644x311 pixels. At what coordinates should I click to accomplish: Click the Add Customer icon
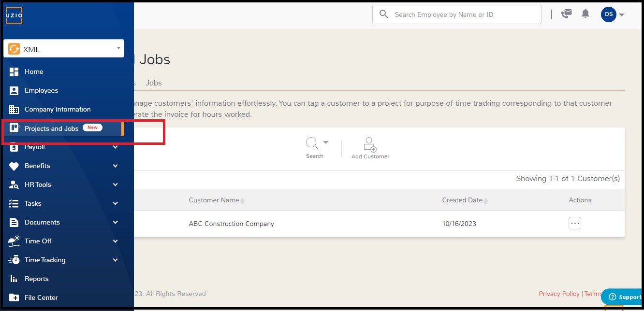370,145
